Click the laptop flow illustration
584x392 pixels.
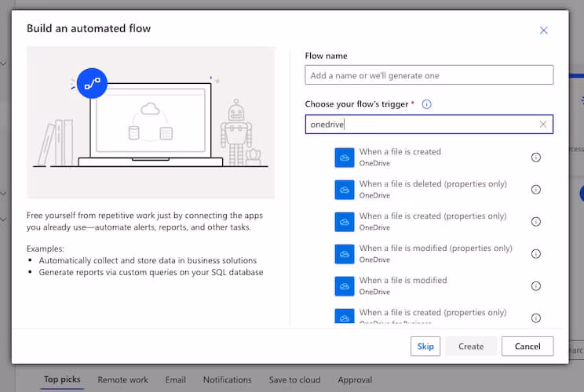pyautogui.click(x=151, y=123)
